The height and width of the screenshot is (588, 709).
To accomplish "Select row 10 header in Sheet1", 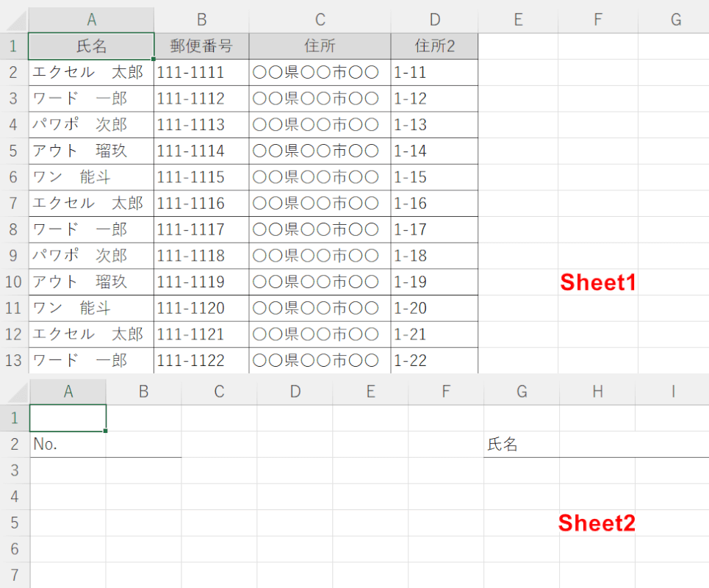I will pyautogui.click(x=14, y=282).
